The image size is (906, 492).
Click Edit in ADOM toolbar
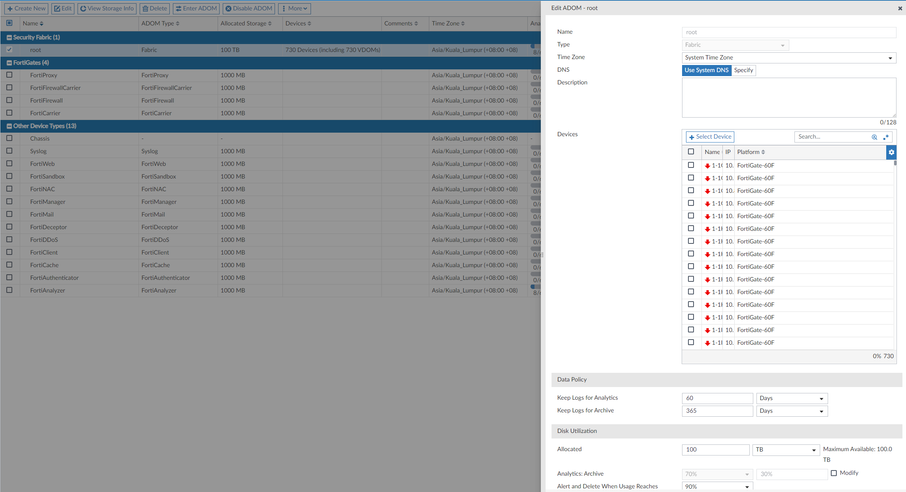[x=63, y=9]
